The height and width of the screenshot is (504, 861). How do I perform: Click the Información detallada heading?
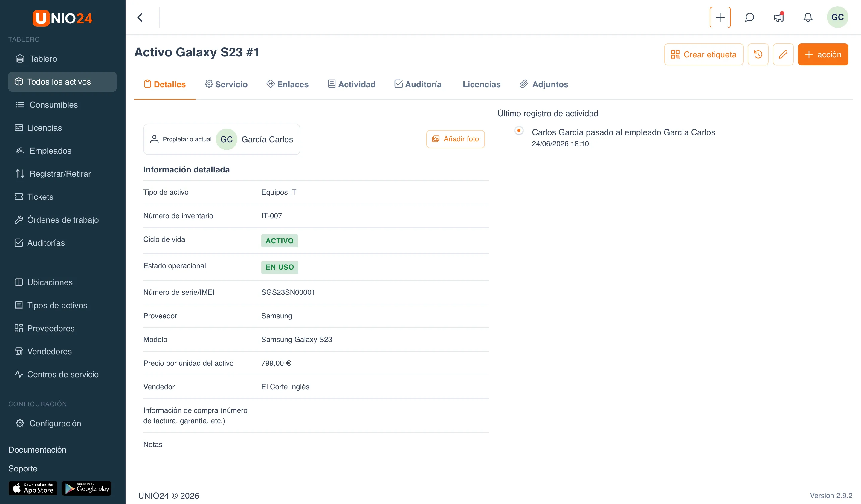coord(187,170)
